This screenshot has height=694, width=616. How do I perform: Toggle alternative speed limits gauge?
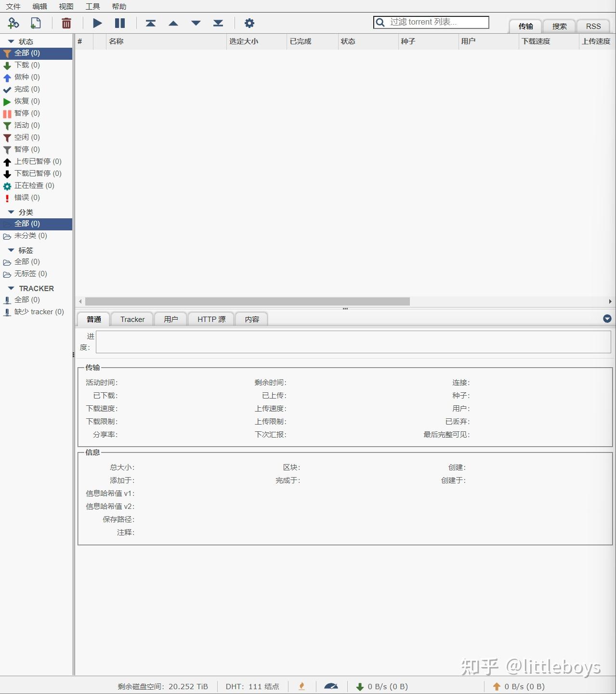(x=331, y=686)
